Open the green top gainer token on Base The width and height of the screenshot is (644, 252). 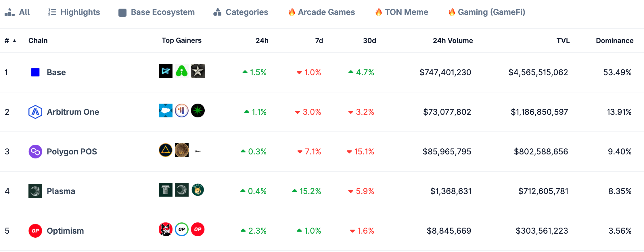(182, 71)
